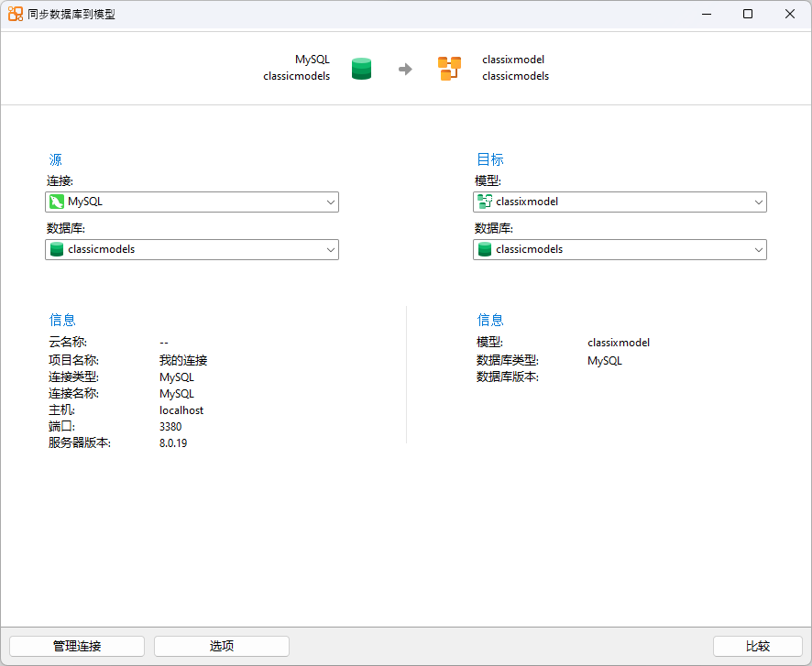Click the model icon inside target model field
This screenshot has height=666, width=812.
(487, 202)
